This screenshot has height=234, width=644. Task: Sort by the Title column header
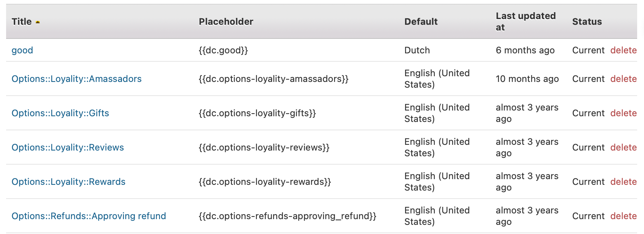[x=22, y=22]
